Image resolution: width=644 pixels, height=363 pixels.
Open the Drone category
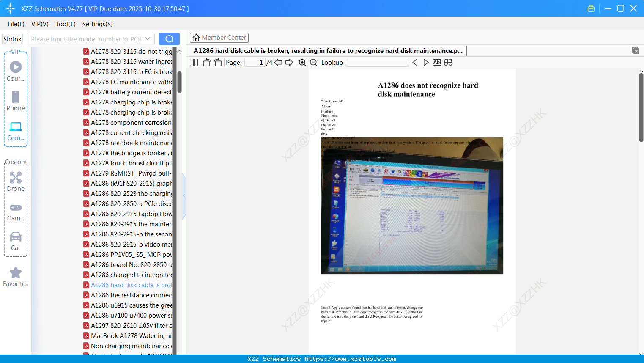coord(16,181)
